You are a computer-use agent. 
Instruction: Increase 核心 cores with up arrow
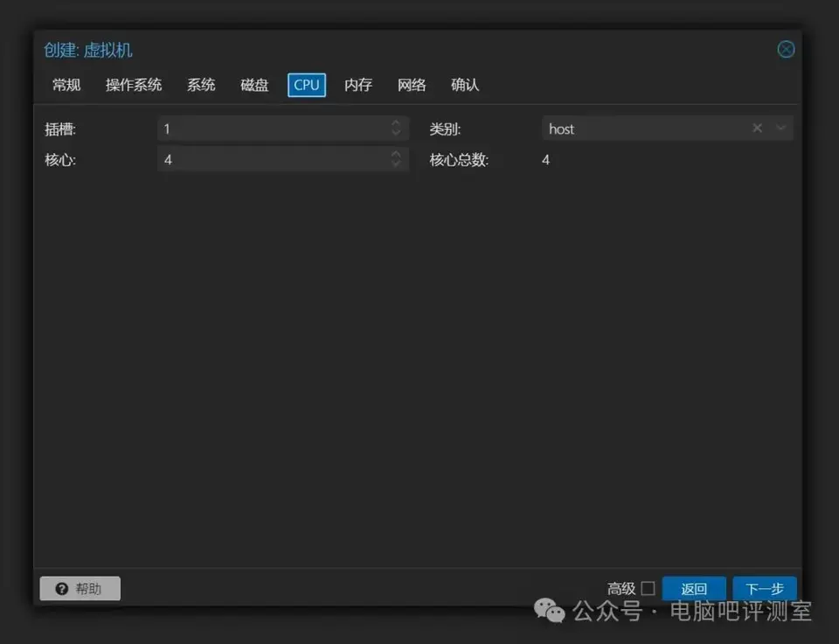click(x=396, y=155)
